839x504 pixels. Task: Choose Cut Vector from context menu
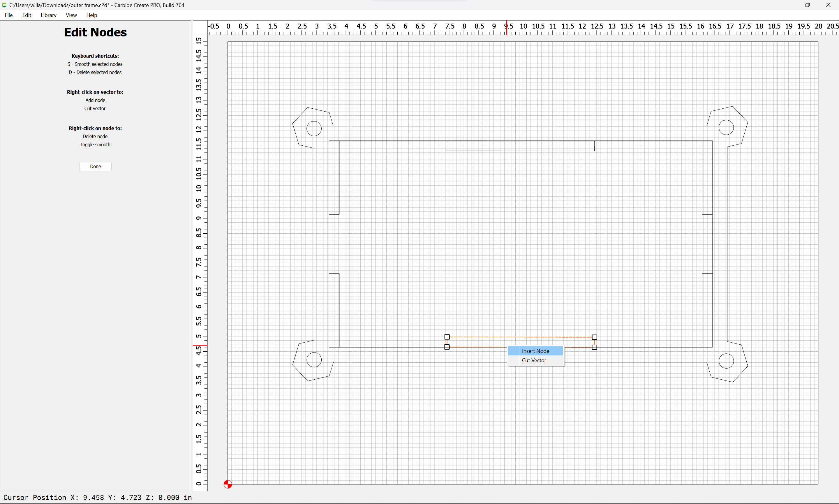tap(535, 360)
